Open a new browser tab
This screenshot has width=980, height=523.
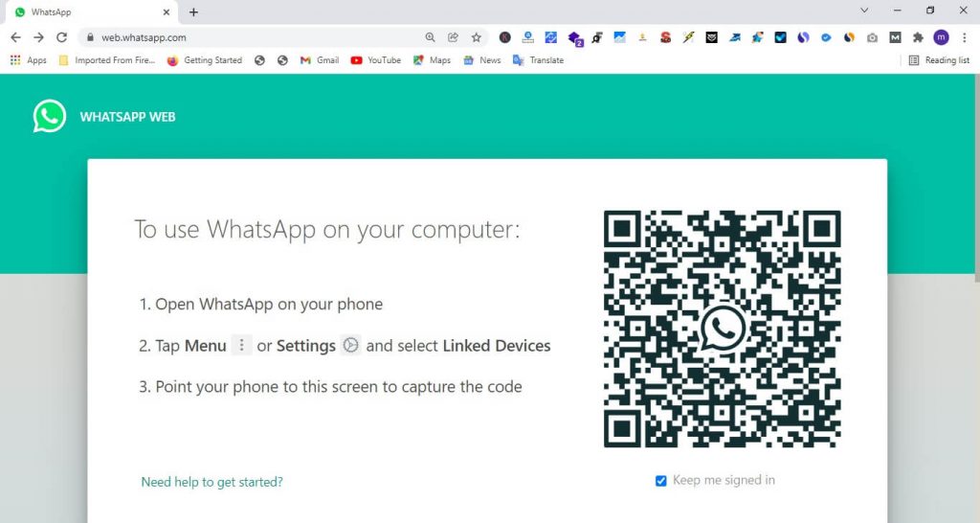pos(193,11)
